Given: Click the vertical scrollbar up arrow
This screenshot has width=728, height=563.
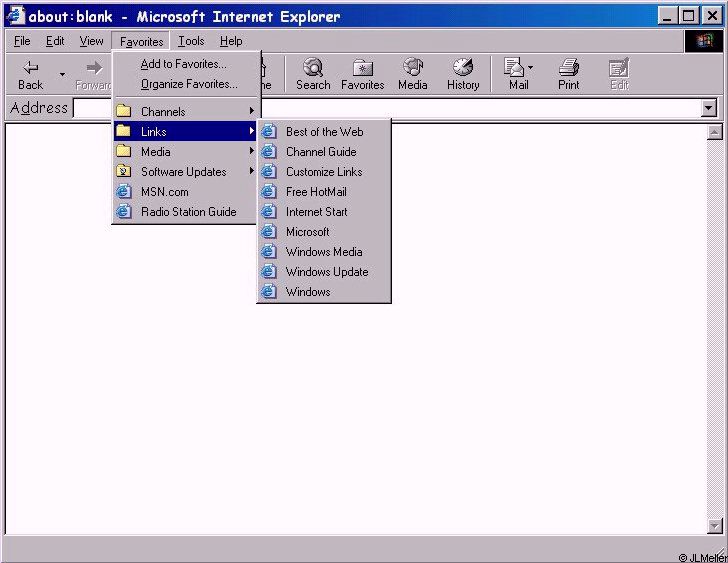Looking at the screenshot, I should (x=715, y=132).
